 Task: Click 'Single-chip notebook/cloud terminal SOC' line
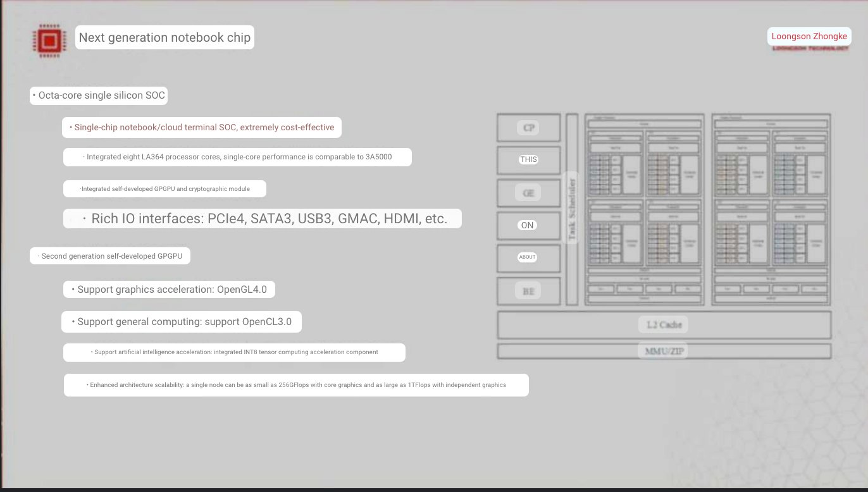202,127
